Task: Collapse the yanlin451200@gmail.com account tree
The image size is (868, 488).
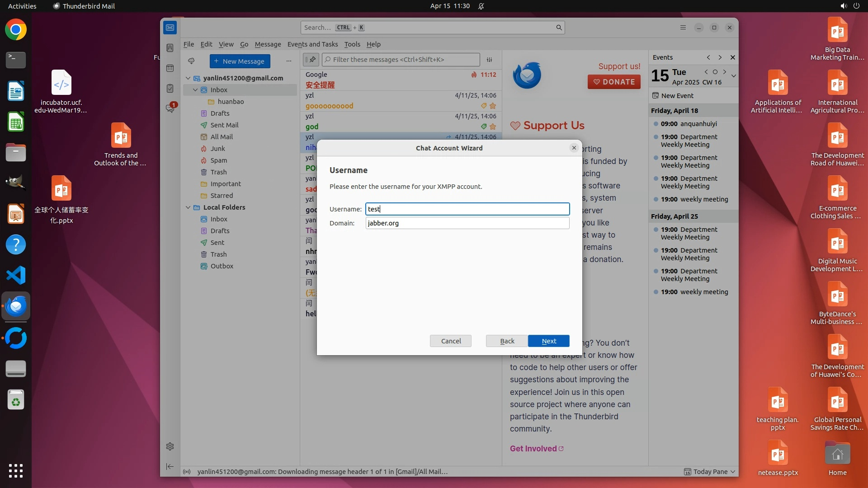Action: (188, 78)
